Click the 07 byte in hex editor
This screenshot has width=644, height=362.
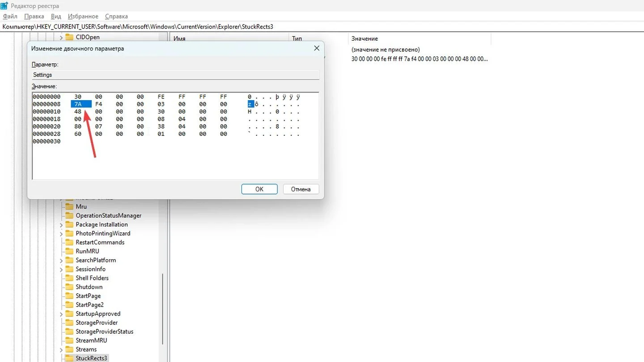[99, 126]
